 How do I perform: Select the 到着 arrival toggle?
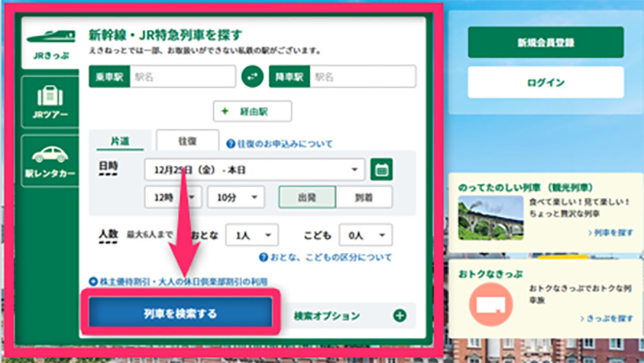(364, 197)
